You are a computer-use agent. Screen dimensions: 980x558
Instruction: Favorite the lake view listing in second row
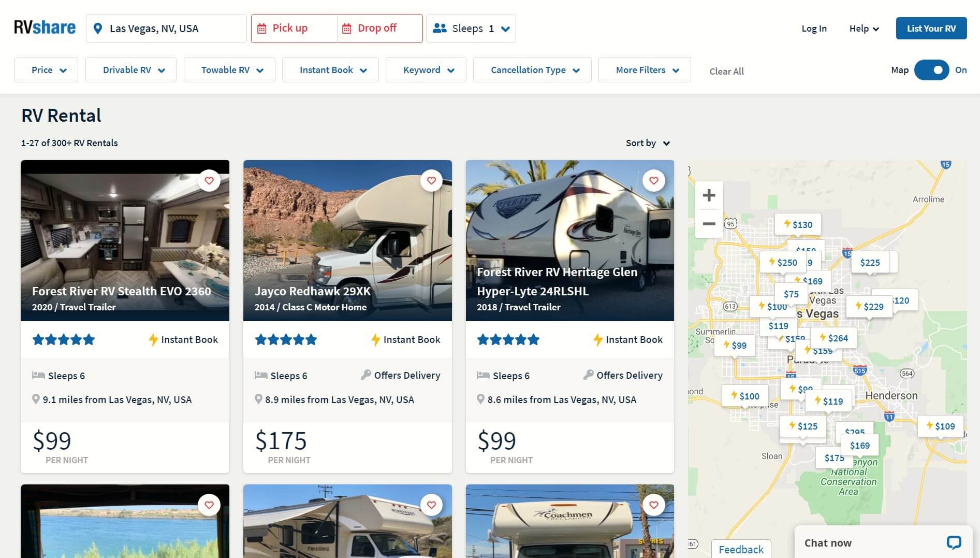click(x=209, y=505)
